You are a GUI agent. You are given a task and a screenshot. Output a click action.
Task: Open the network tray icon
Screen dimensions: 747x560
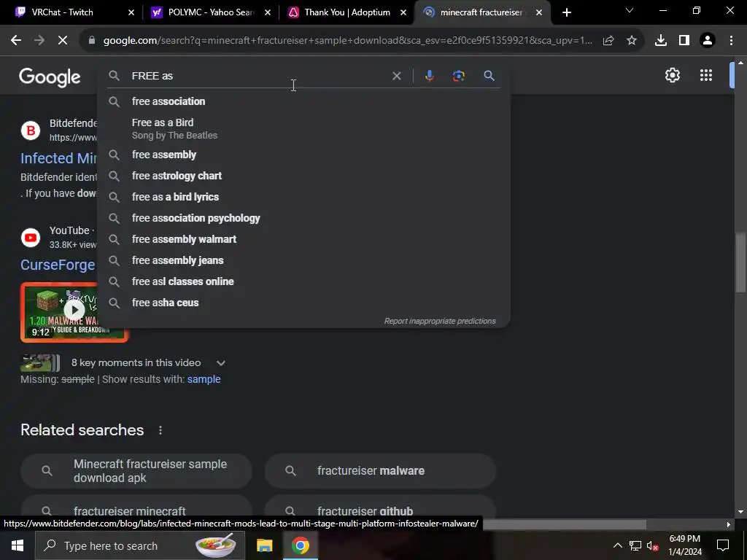pyautogui.click(x=635, y=545)
